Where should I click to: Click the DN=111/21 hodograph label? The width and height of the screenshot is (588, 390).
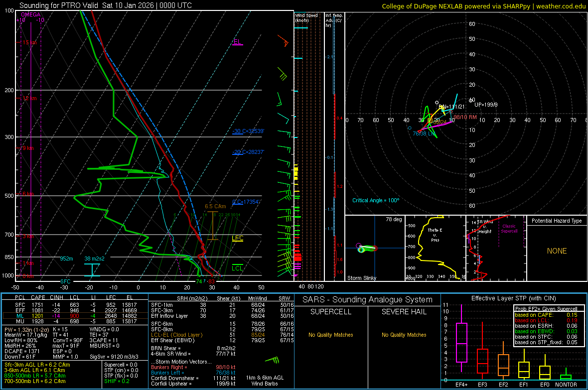451,107
